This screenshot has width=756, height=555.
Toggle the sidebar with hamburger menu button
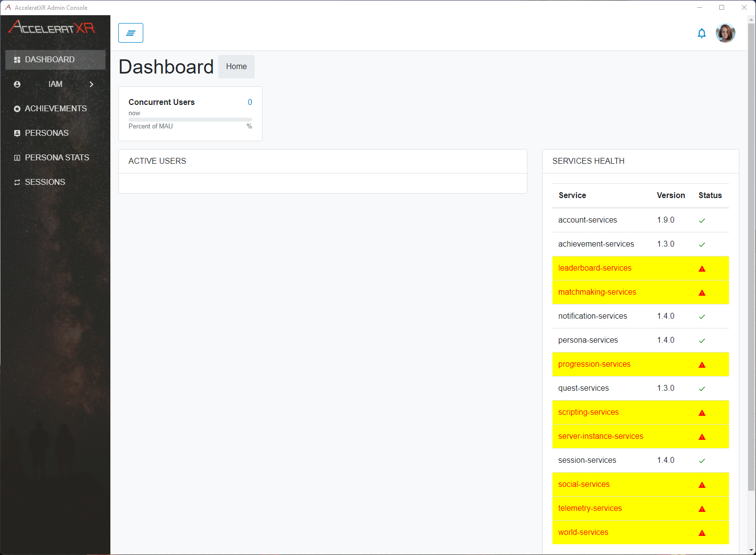click(x=130, y=33)
